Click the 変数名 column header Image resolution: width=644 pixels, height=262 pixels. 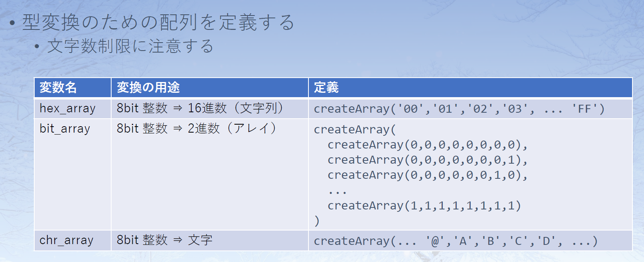click(x=73, y=88)
